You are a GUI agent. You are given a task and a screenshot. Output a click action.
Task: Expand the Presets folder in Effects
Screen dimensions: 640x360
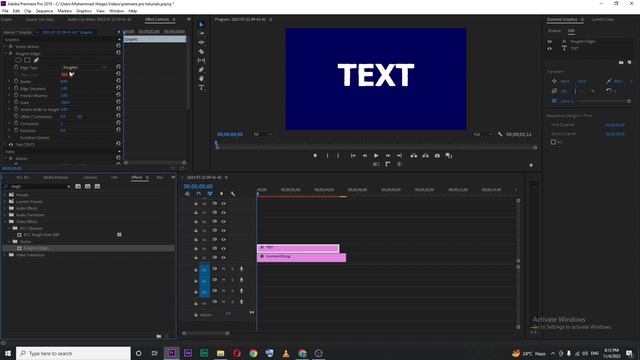coord(5,195)
